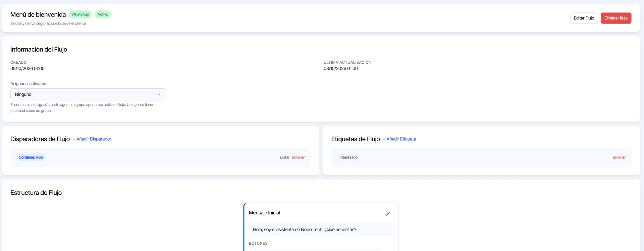Click the flow description 'Saluda y deriva según lo que busque el cliente'
Image resolution: width=644 pixels, height=251 pixels.
coord(48,23)
